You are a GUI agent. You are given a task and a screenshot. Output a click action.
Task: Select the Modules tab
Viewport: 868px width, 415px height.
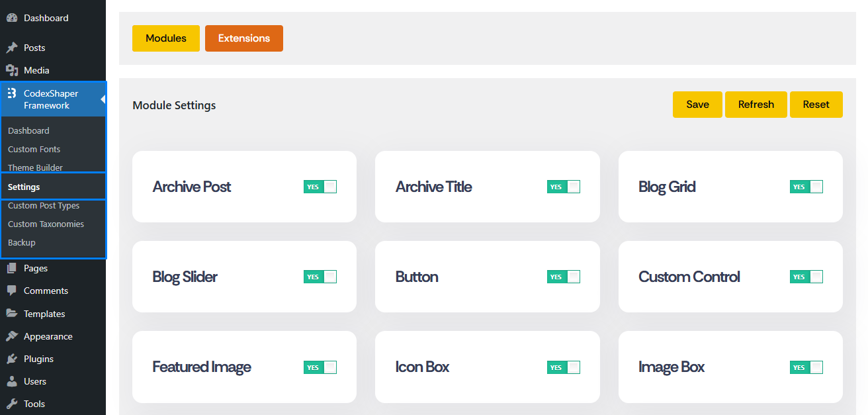point(165,38)
